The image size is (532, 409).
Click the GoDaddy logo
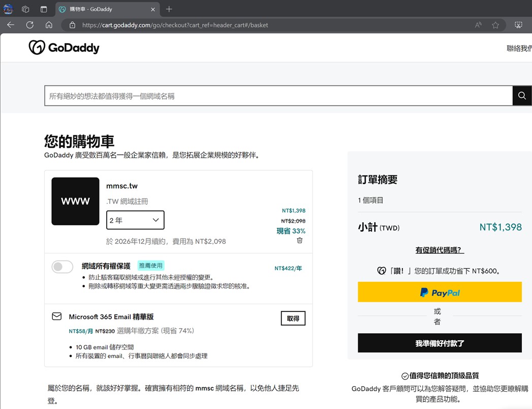(64, 47)
